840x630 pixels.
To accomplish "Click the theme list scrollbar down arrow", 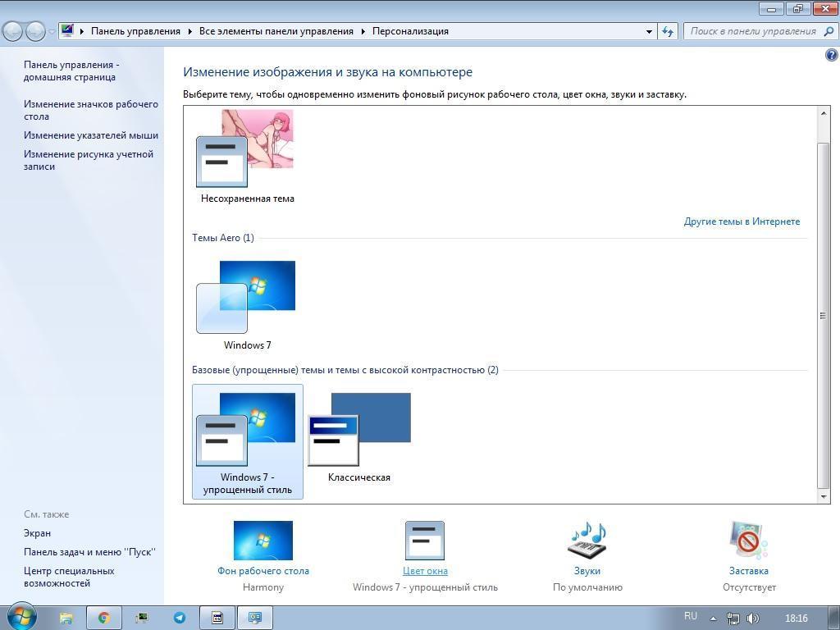I will 824,496.
